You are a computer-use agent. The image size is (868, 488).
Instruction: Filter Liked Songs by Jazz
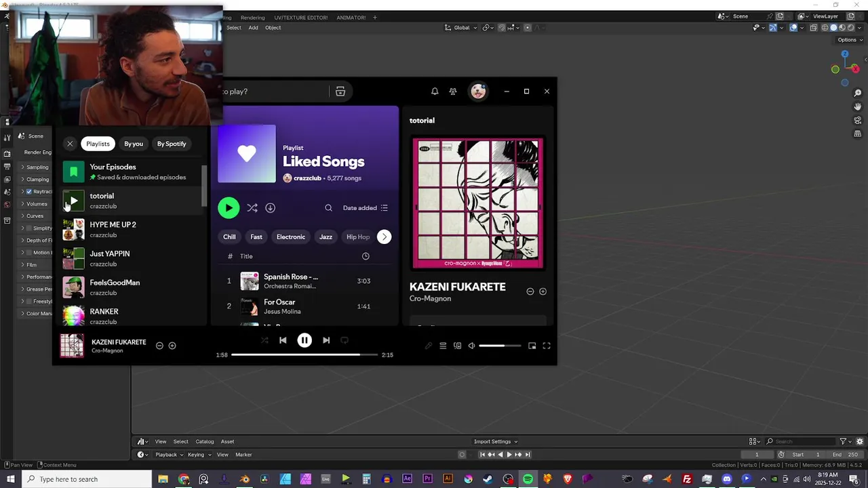[326, 237]
